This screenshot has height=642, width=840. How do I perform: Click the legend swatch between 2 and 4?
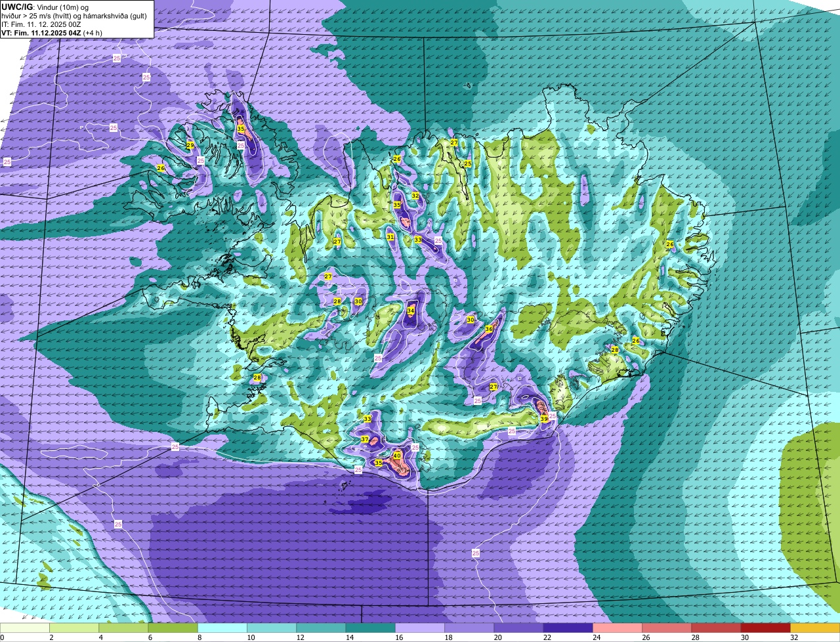point(74,628)
